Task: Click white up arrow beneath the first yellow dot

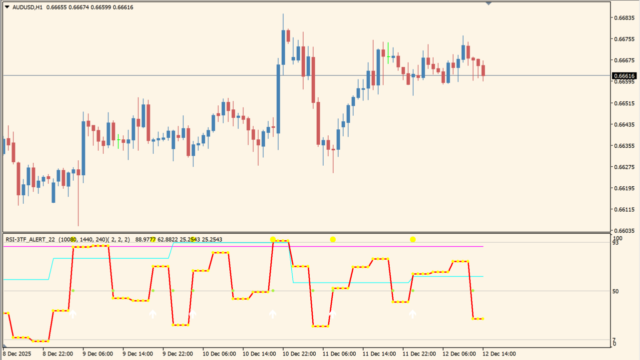Action: click(273, 313)
